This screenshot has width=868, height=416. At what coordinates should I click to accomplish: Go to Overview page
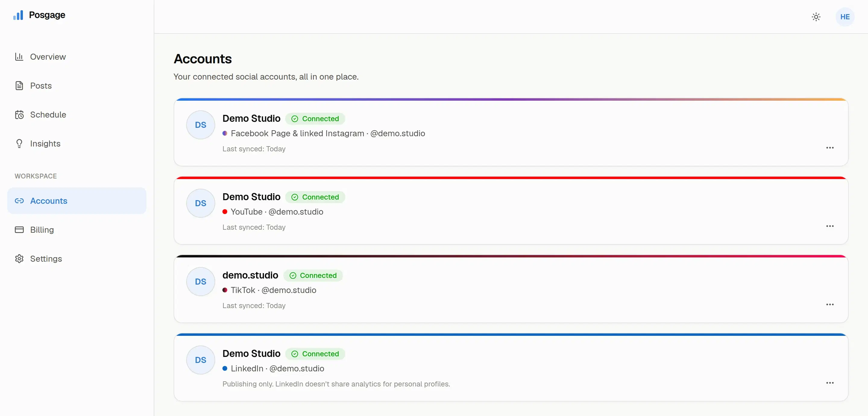click(x=77, y=57)
